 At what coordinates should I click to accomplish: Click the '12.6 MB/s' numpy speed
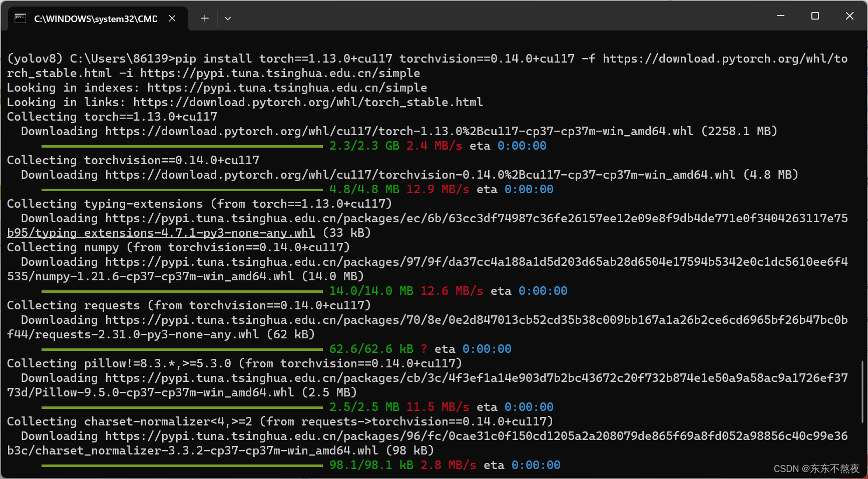452,291
